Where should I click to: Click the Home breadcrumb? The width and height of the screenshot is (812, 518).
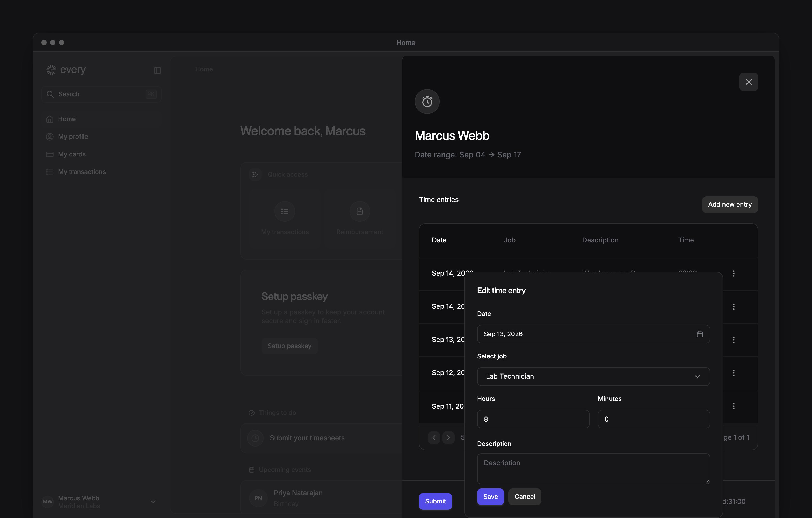[x=204, y=69]
